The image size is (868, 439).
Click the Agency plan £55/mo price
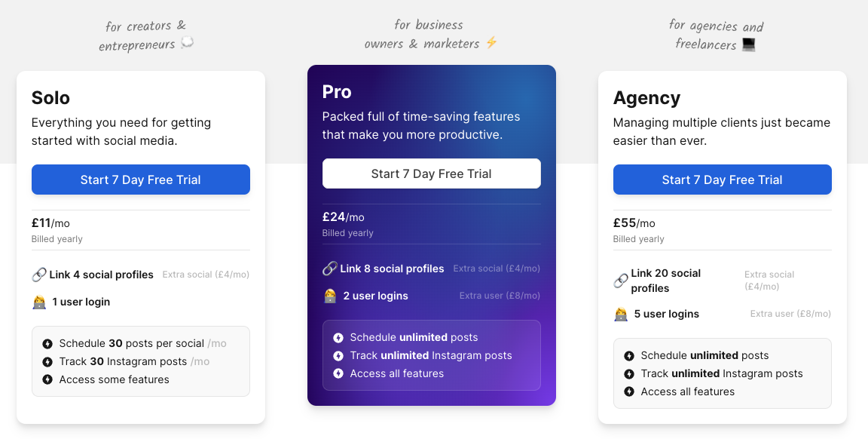pyautogui.click(x=634, y=223)
